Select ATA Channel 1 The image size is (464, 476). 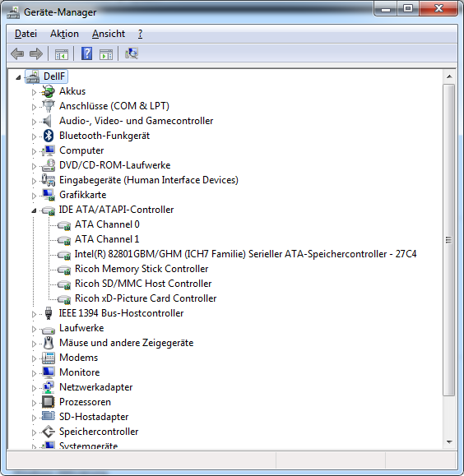[x=107, y=239]
